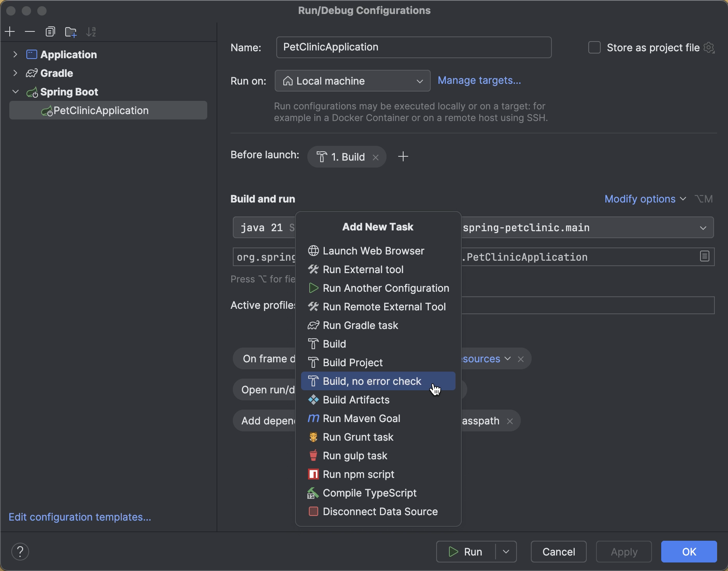
Task: Click the 'Manage targets...' link
Action: (479, 80)
